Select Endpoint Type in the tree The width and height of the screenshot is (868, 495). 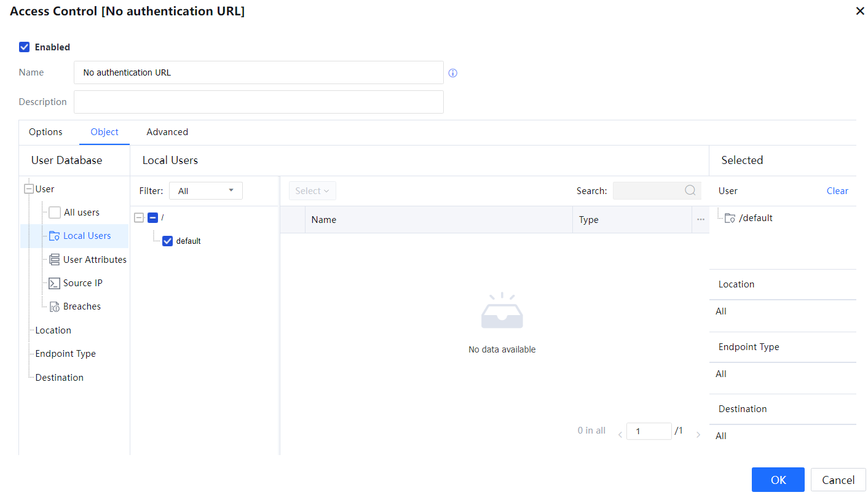click(65, 354)
